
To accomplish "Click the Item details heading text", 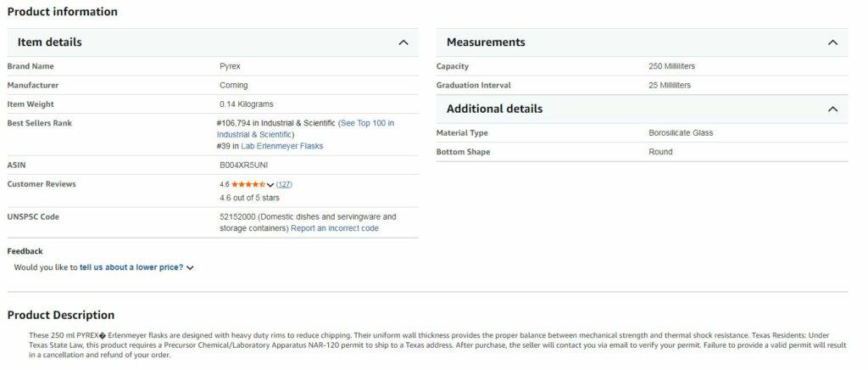I will 49,42.
